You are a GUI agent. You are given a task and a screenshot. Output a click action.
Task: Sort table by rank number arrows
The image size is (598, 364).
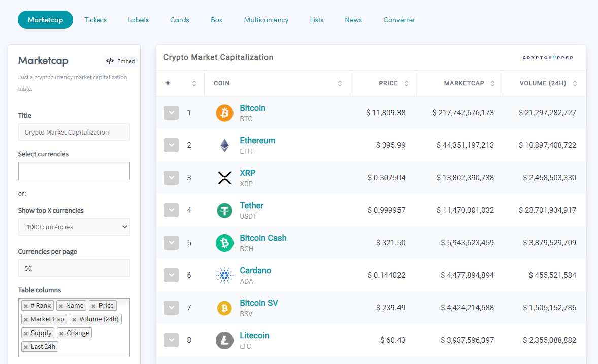click(x=194, y=84)
